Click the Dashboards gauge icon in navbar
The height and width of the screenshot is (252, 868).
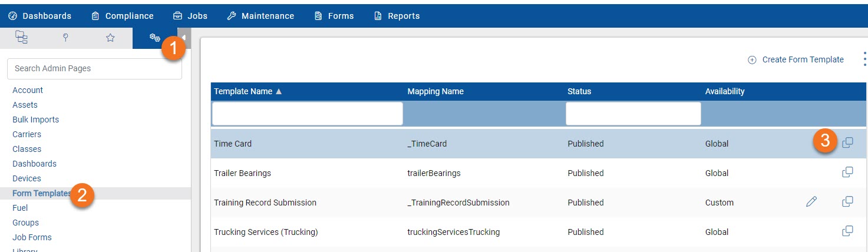(x=13, y=16)
